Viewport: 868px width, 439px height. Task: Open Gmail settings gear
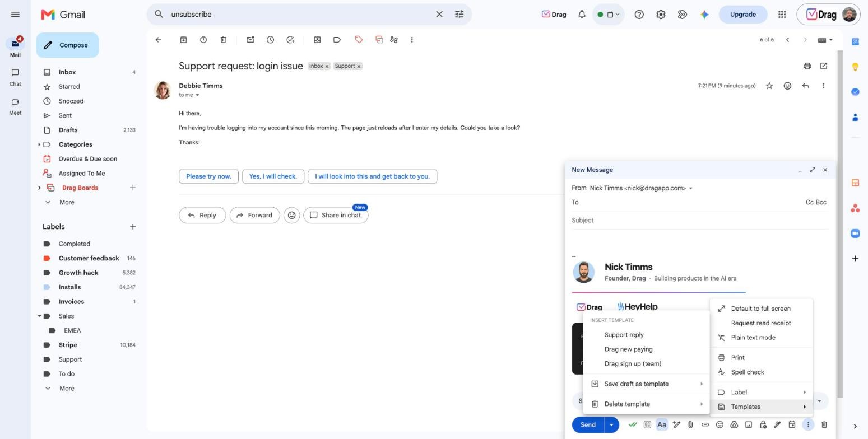coord(661,15)
